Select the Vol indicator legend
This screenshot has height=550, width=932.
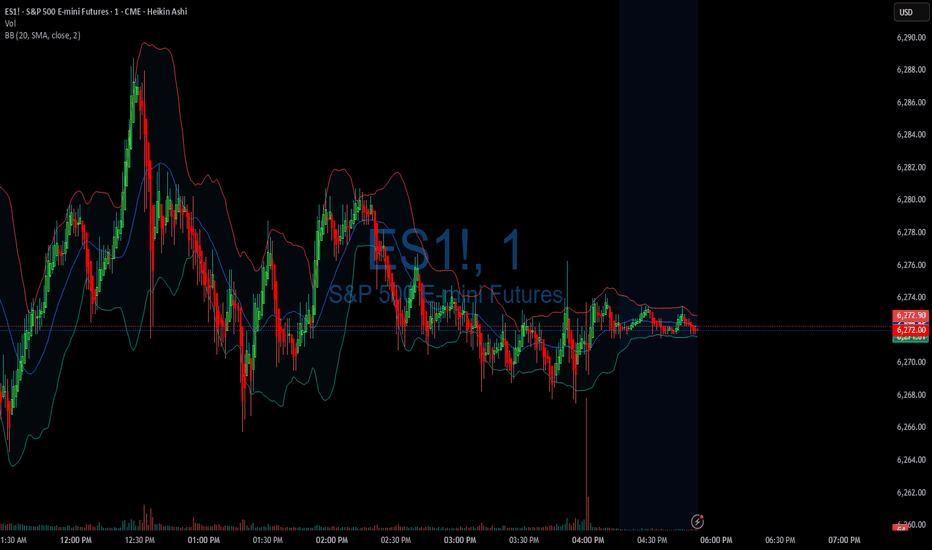pos(10,23)
